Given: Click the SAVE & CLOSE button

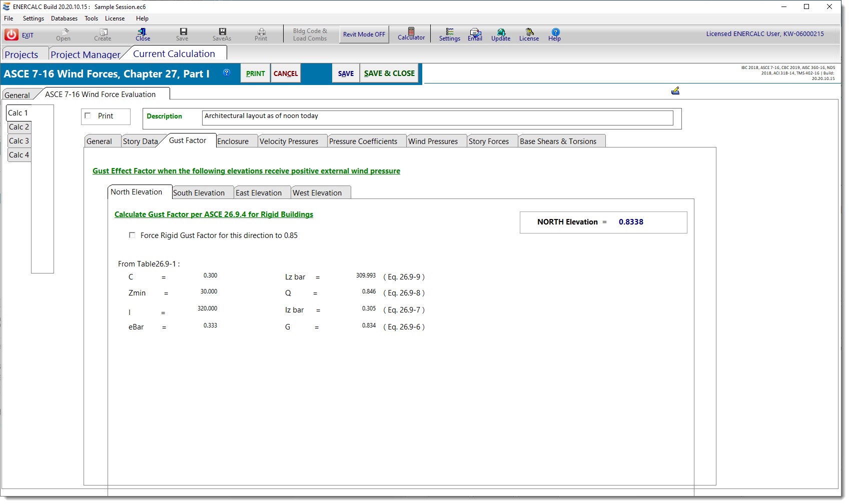Looking at the screenshot, I should [x=389, y=73].
